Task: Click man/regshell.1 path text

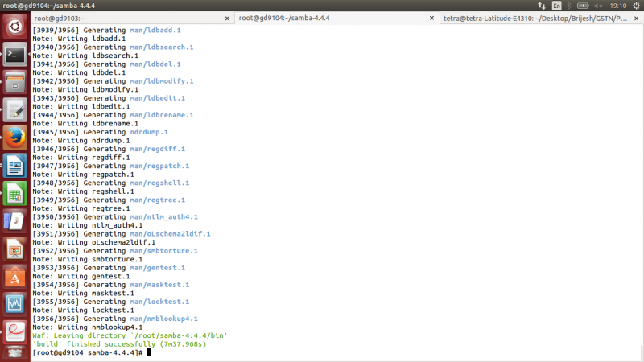Action: (159, 183)
